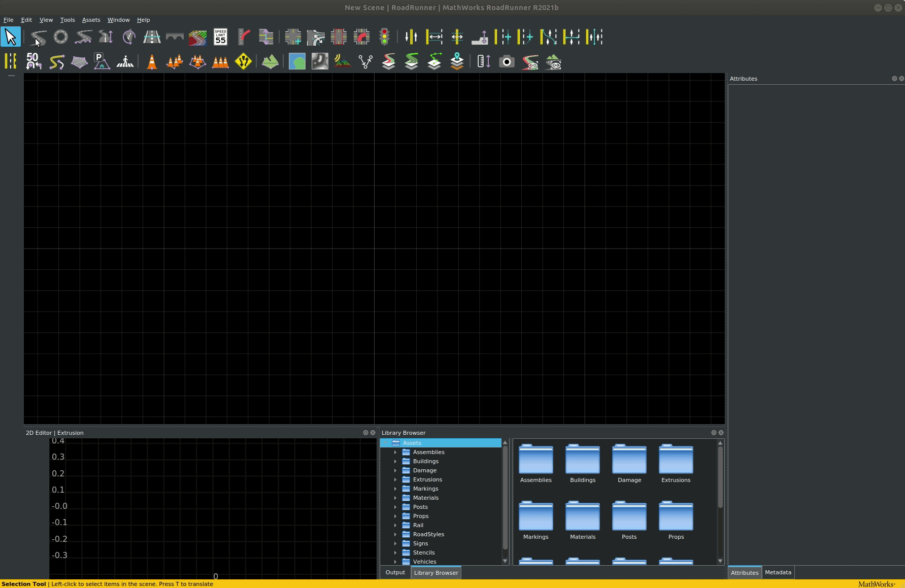Choose the single traffic cone prop tool
Screen dimensions: 905x588
coord(152,62)
